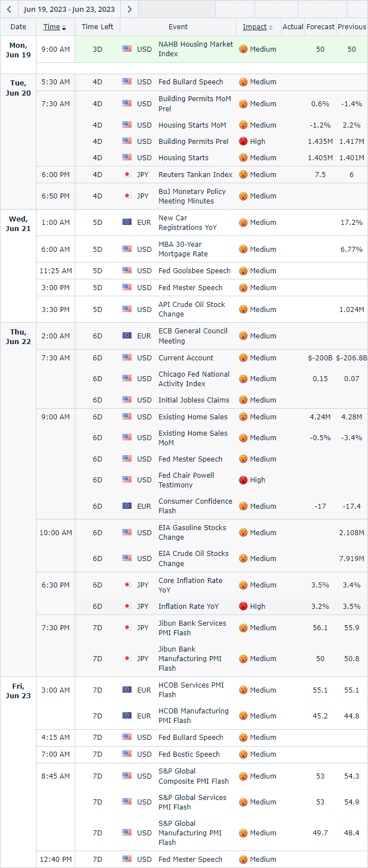Open the EIA Crude Oil Stocks Change event

tap(193, 558)
